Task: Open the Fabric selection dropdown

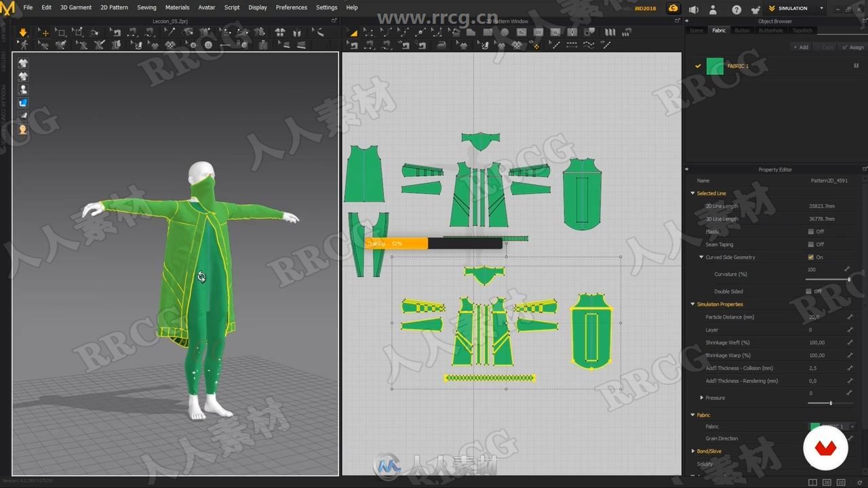Action: 852,426
